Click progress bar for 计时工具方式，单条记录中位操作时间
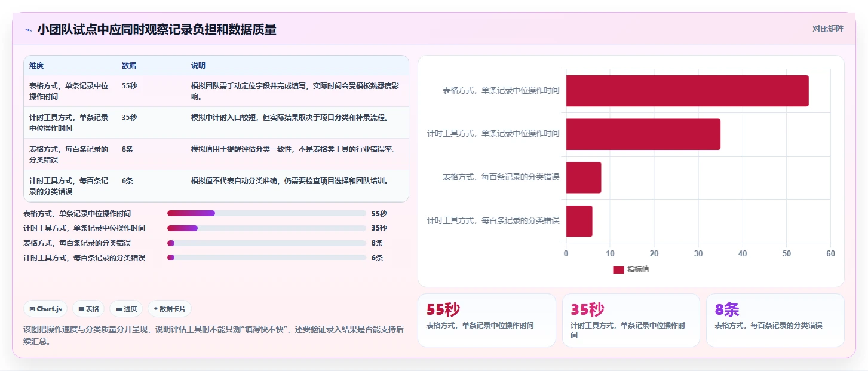 [266, 228]
